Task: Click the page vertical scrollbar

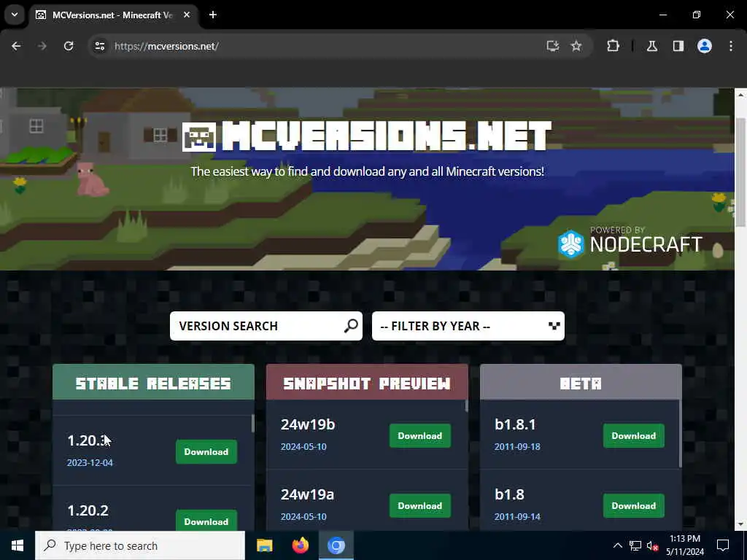Action: (x=740, y=171)
